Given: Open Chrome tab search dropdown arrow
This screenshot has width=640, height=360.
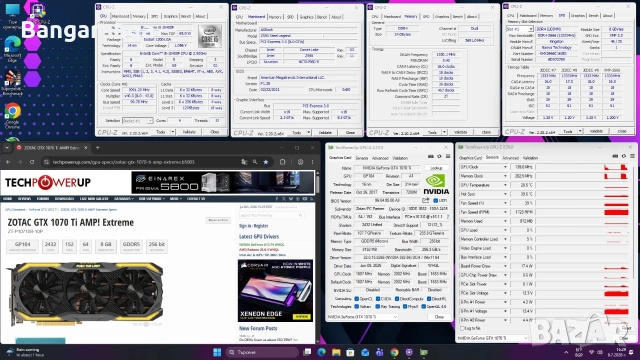Looking at the screenshot, I should (x=7, y=148).
